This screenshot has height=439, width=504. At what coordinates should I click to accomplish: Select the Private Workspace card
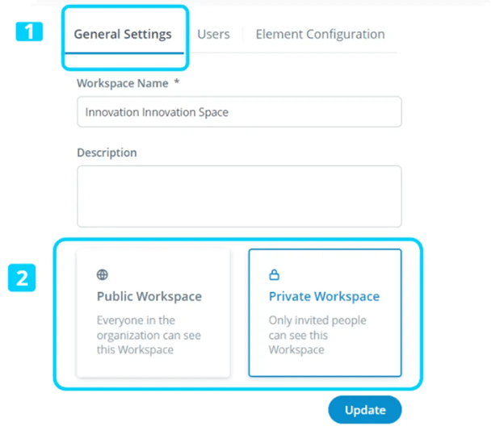[325, 313]
